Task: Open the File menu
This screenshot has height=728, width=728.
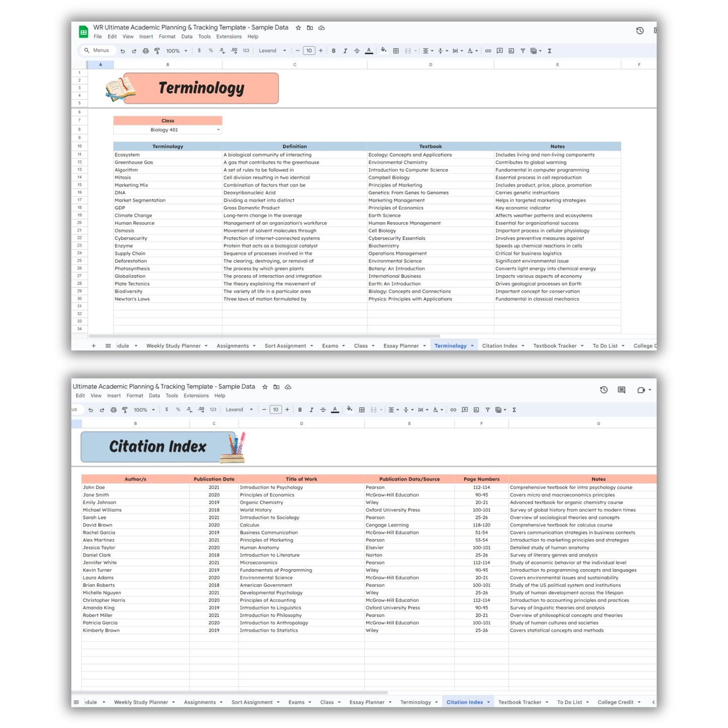Action: pos(98,37)
